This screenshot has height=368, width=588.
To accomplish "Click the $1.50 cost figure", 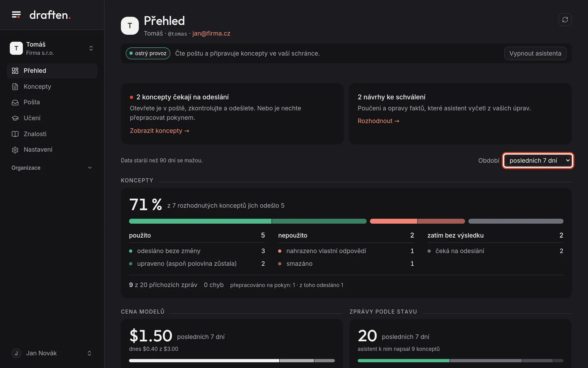I will (x=151, y=336).
